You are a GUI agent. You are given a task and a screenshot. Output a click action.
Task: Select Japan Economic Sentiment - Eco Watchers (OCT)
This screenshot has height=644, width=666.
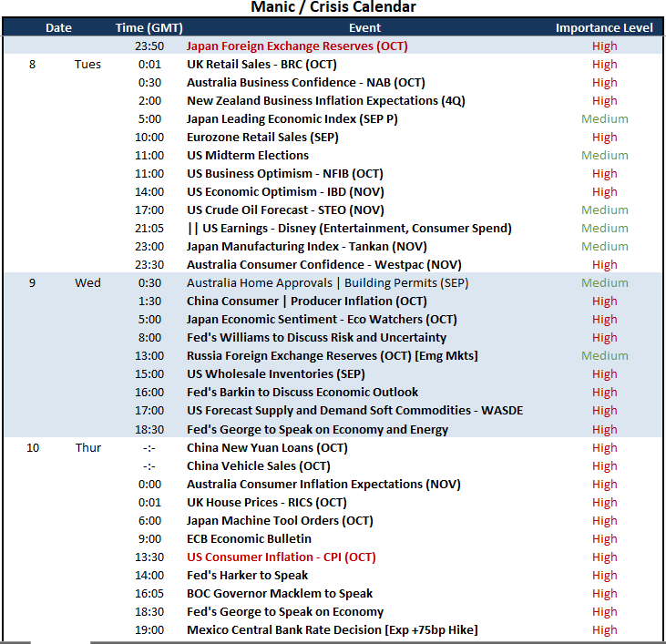click(x=322, y=319)
